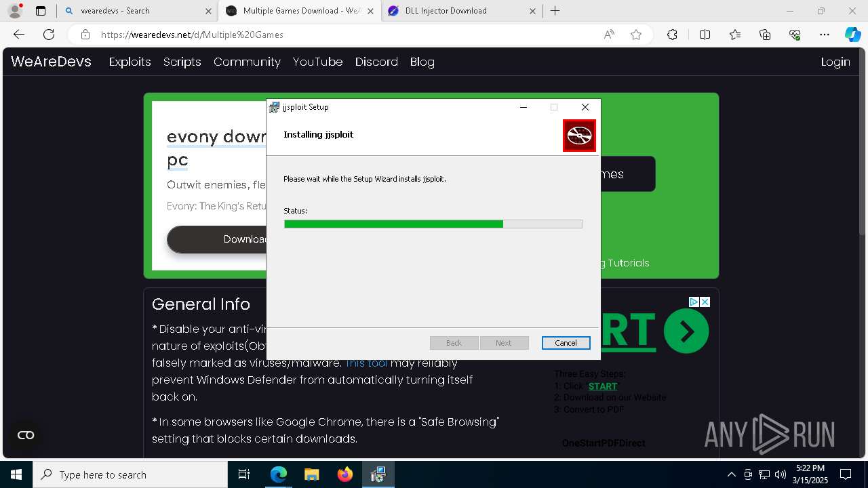This screenshot has width=868, height=488.
Task: Open the Extensions puzzle icon
Action: pos(672,35)
